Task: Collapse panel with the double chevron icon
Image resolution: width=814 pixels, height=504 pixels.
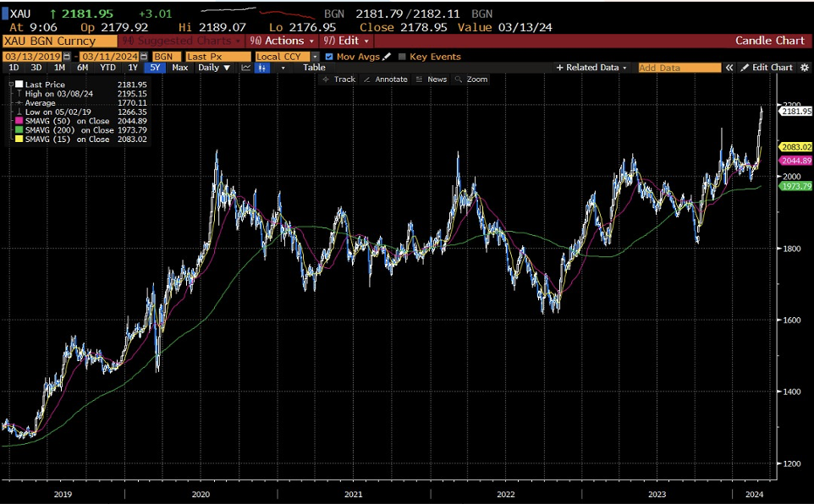Action: pos(729,68)
